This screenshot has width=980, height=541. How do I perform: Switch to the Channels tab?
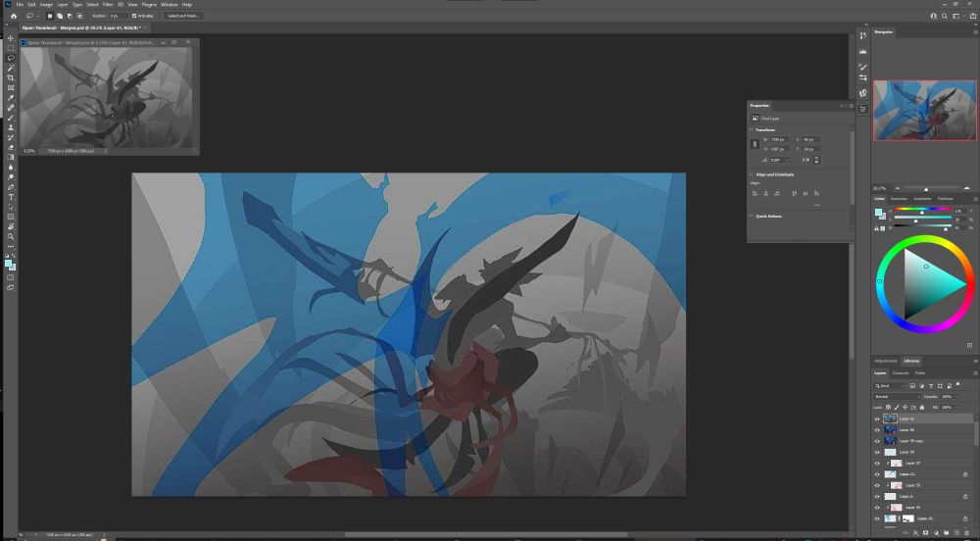point(900,373)
